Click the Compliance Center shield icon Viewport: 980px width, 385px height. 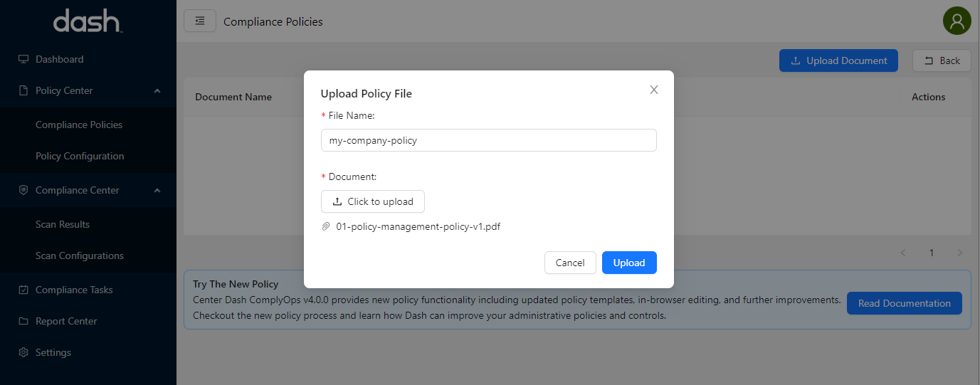[x=23, y=190]
